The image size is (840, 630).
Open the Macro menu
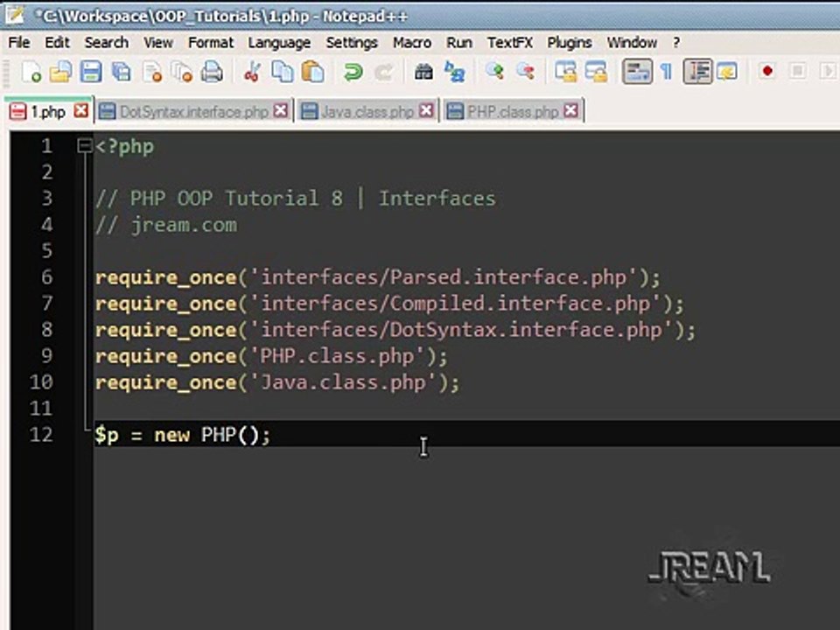coord(412,42)
